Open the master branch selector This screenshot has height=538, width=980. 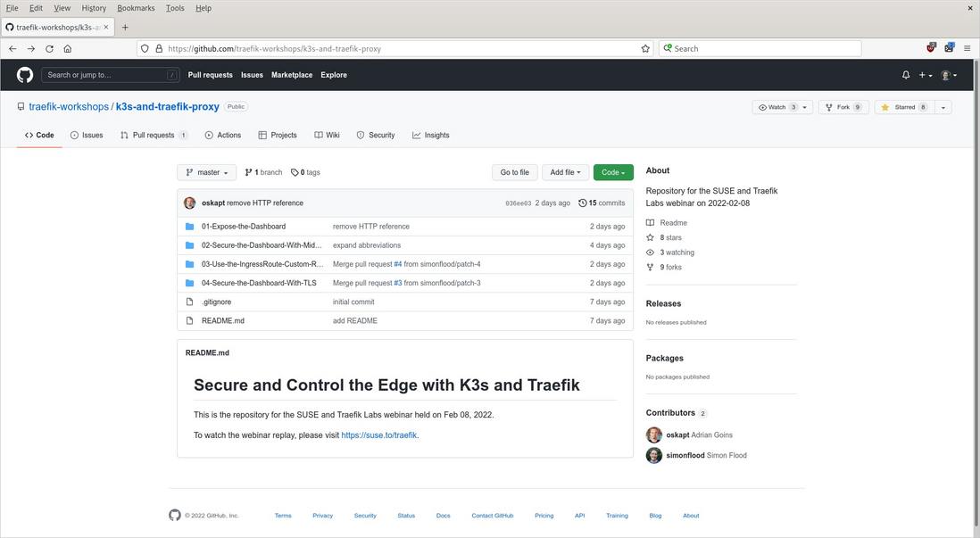207,172
